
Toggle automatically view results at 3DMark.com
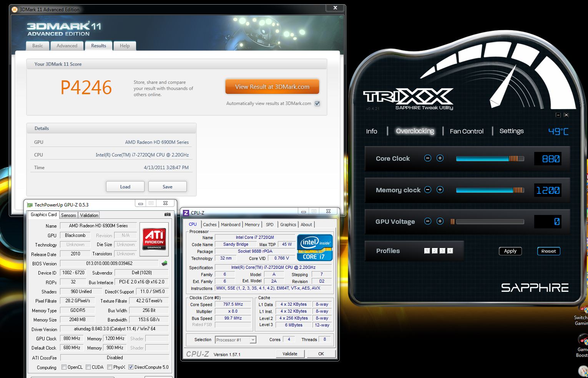click(x=317, y=103)
